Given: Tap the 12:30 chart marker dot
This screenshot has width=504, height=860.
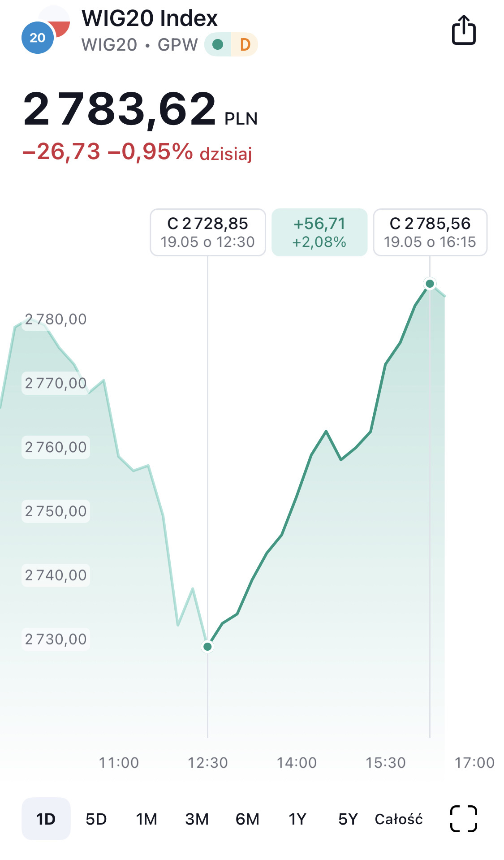Looking at the screenshot, I should pyautogui.click(x=207, y=646).
